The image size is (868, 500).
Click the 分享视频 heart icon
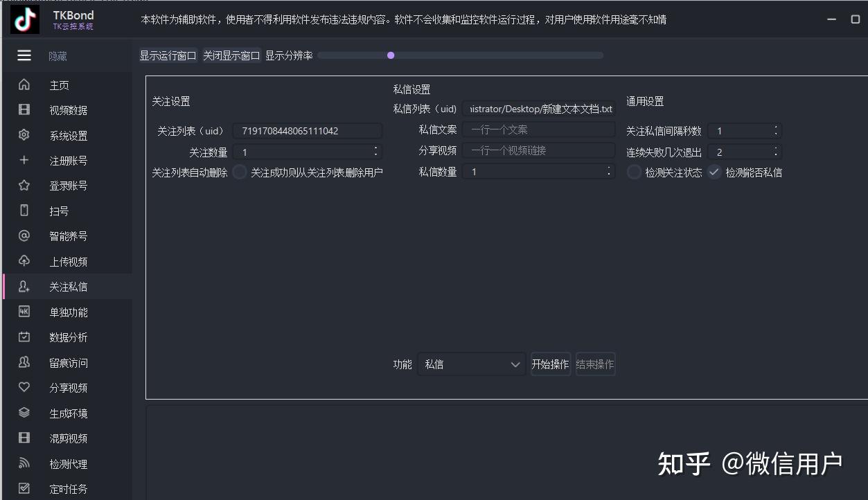pyautogui.click(x=24, y=387)
